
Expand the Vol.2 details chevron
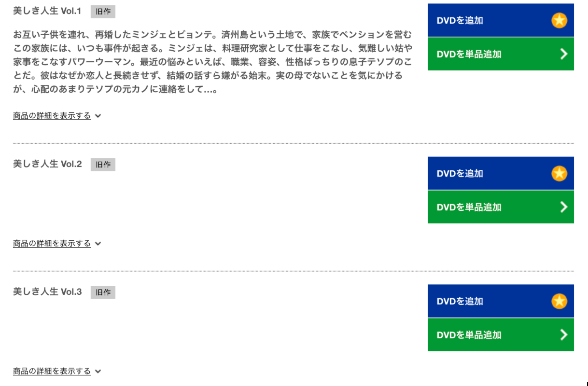(98, 244)
